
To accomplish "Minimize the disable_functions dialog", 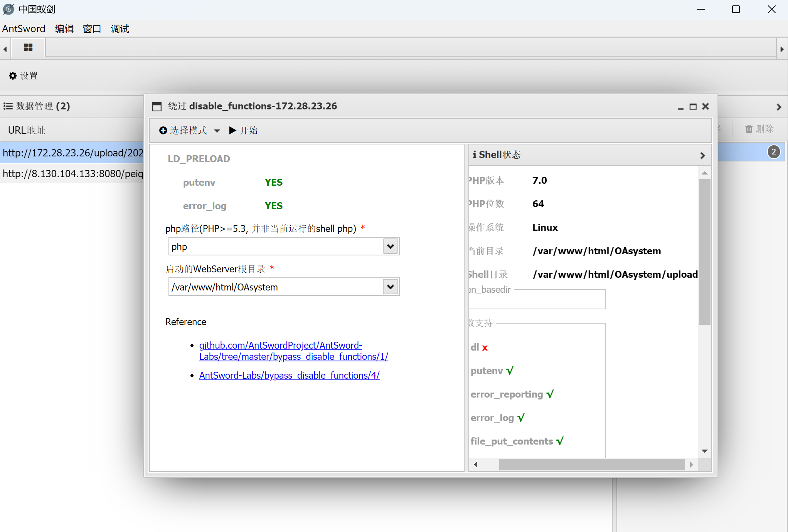I will [680, 107].
